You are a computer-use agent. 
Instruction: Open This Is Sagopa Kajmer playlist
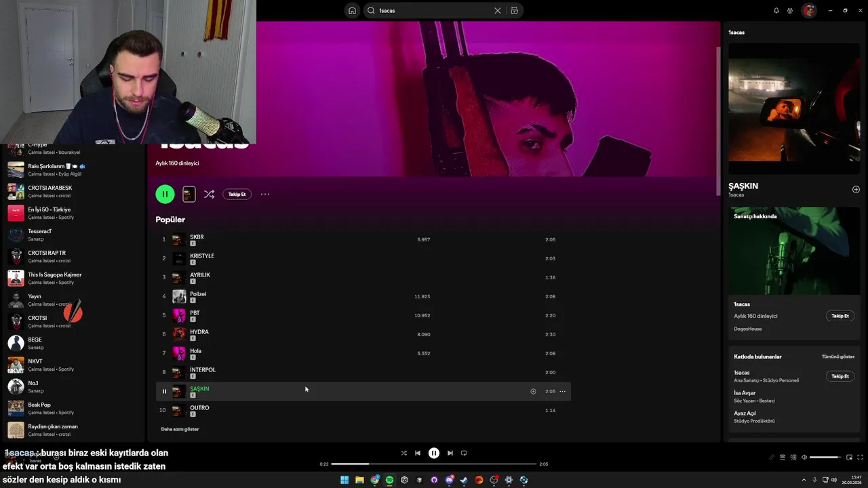[x=73, y=278]
